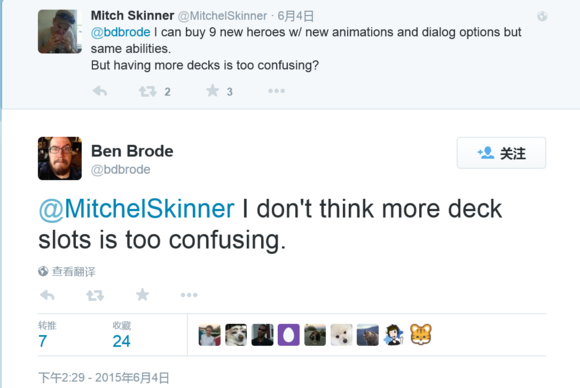Reply to Mitch Skinner's tweet
Image resolution: width=580 pixels, height=388 pixels.
[x=100, y=91]
